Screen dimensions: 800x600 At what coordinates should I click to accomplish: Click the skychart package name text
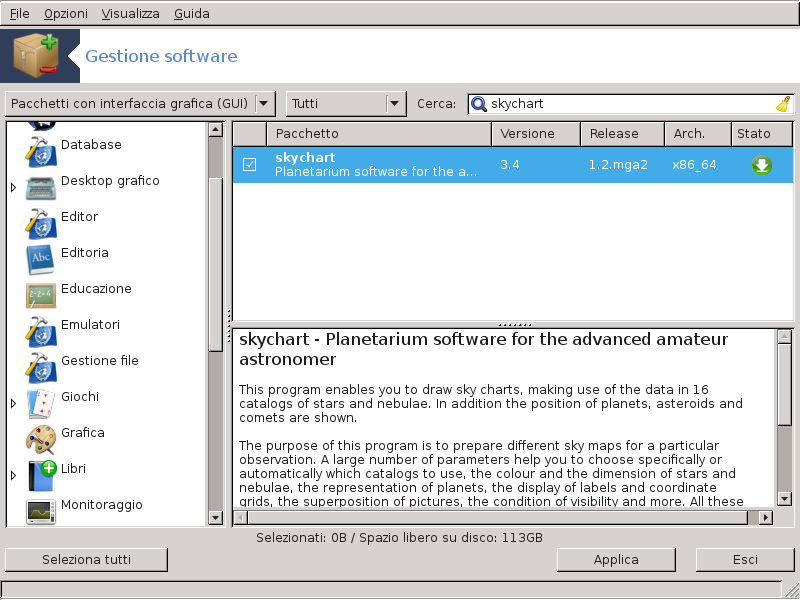[x=305, y=158]
